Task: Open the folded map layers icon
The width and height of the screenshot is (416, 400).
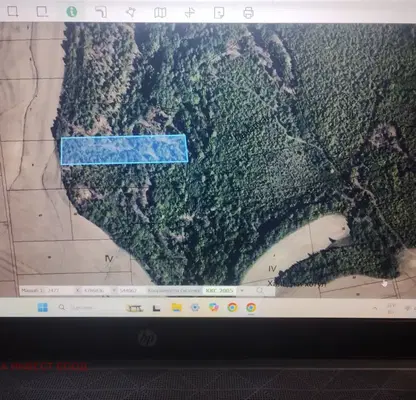Action: coord(160,13)
